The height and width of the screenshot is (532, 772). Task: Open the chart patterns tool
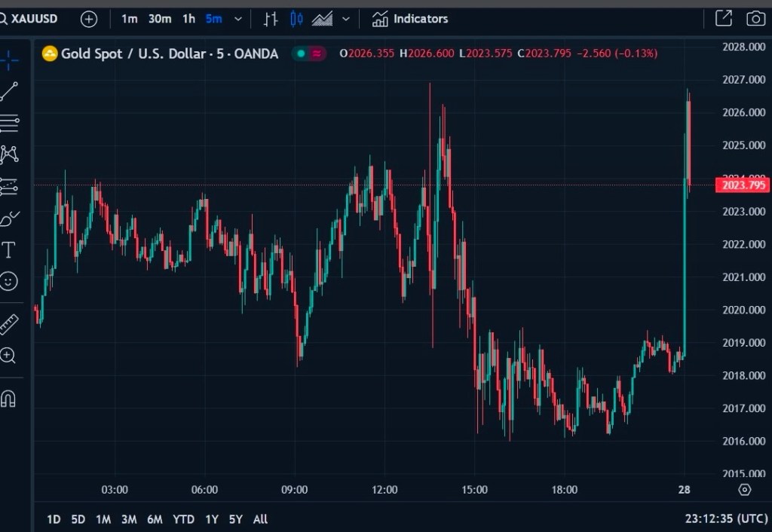coord(9,154)
